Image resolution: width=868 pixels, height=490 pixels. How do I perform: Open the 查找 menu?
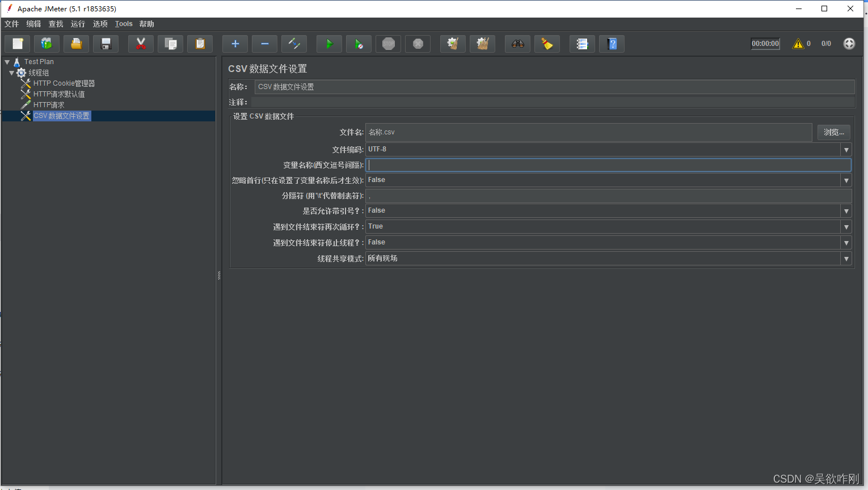click(56, 24)
